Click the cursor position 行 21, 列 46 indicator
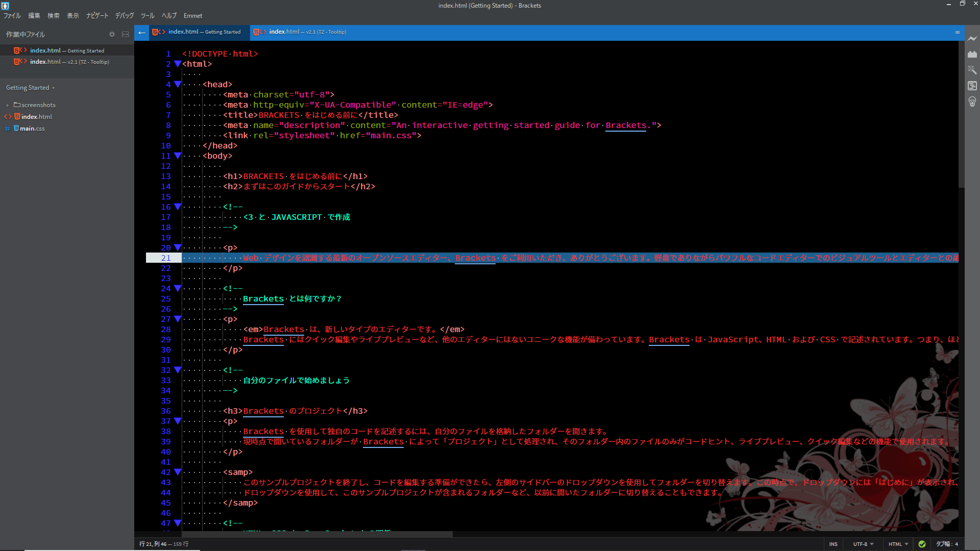This screenshot has width=980, height=551. point(153,544)
